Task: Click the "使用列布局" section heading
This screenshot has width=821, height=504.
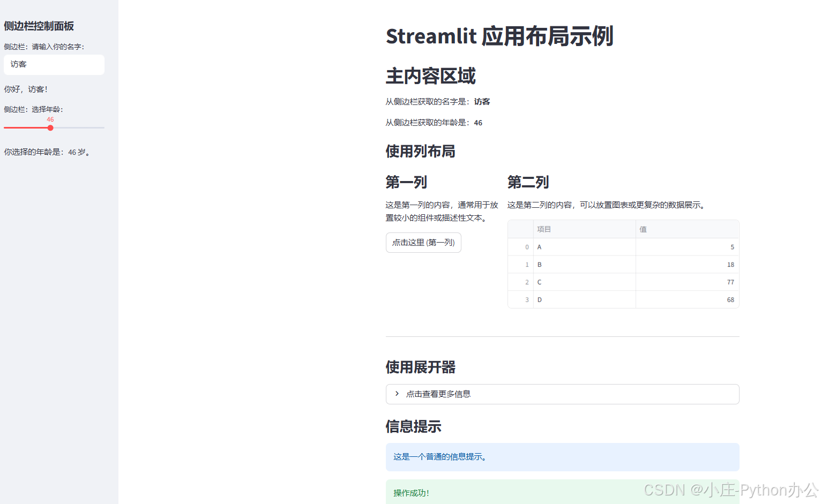Action: [x=420, y=151]
